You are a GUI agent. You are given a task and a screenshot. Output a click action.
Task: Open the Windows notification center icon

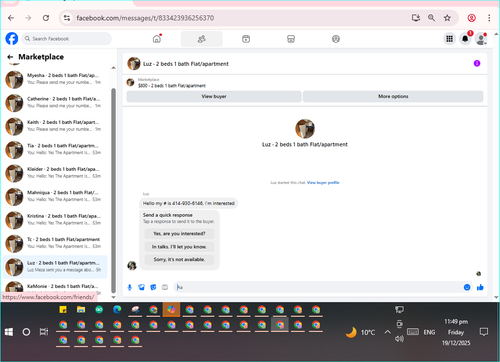pos(484,332)
